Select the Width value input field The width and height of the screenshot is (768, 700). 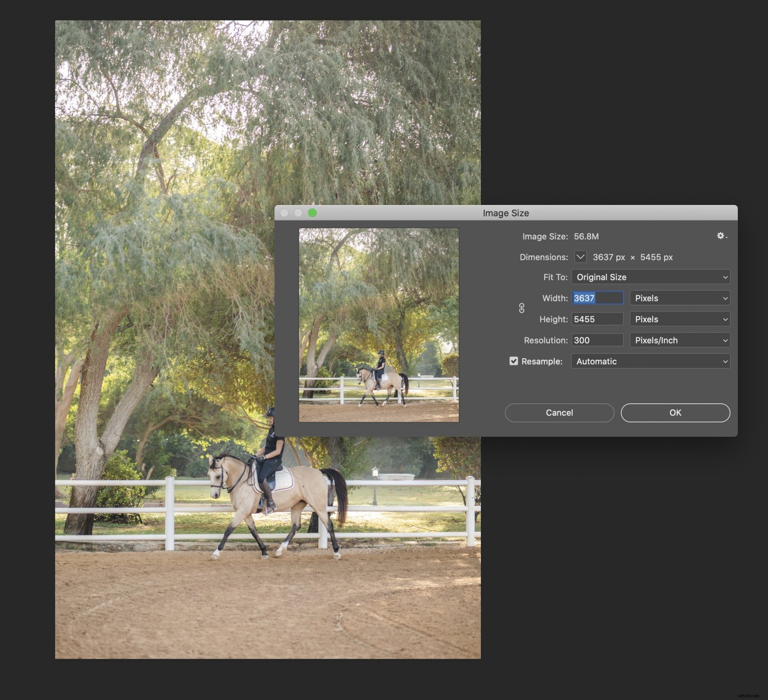pyautogui.click(x=597, y=298)
